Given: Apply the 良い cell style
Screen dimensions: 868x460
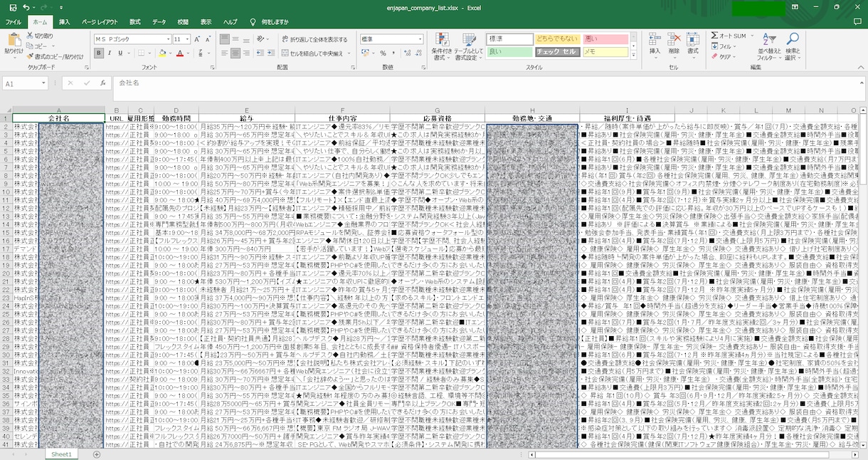Looking at the screenshot, I should coord(509,52).
